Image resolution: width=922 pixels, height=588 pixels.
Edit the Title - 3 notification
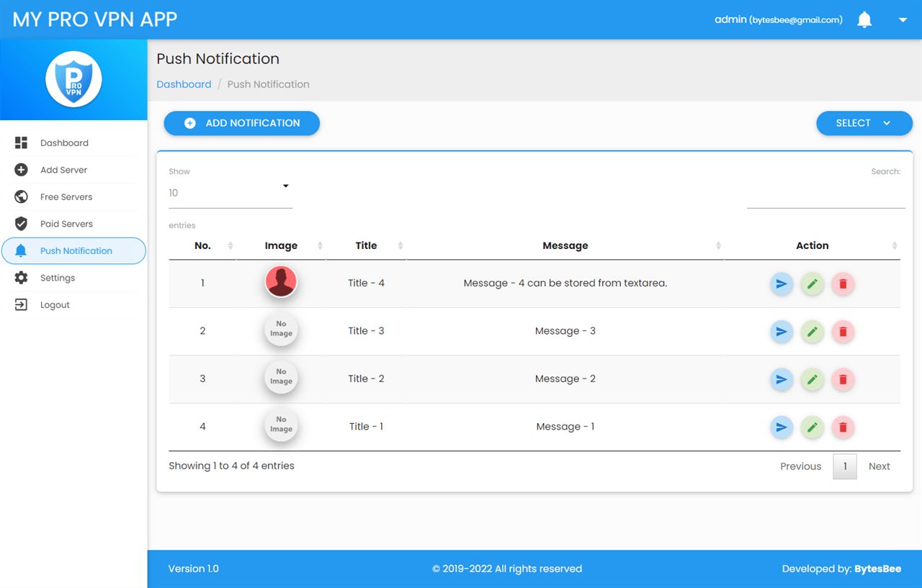(x=813, y=332)
